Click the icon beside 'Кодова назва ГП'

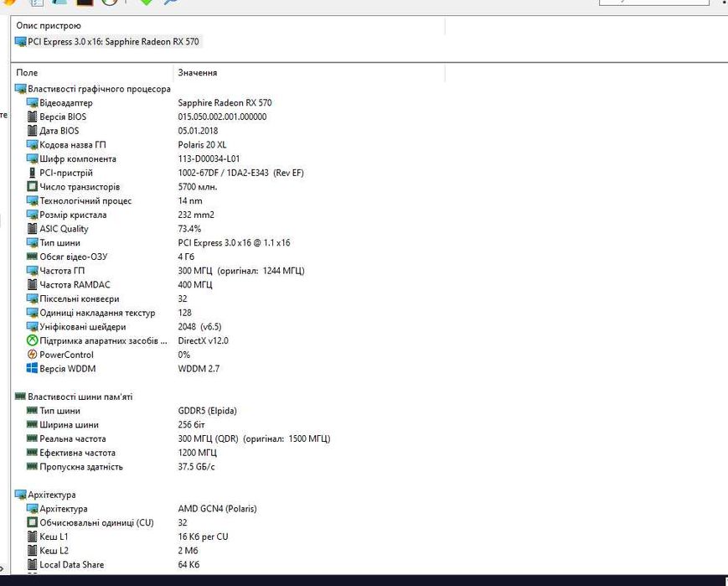[32, 144]
